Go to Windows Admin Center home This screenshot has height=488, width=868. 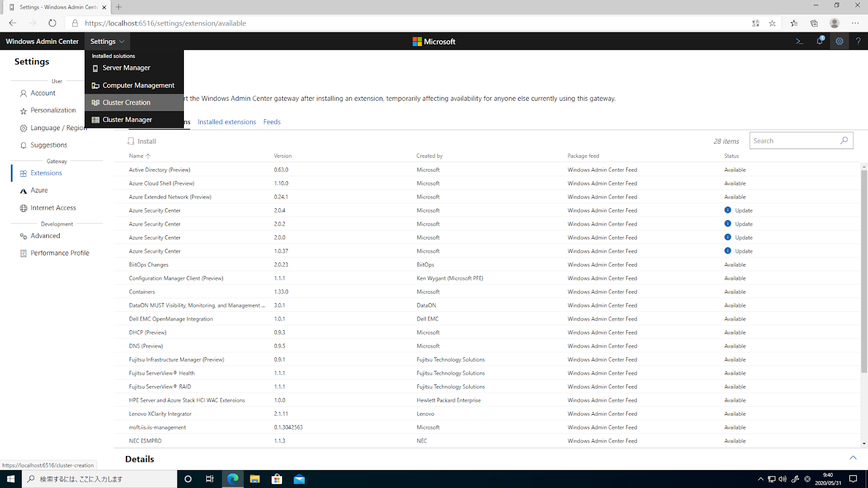click(x=42, y=41)
